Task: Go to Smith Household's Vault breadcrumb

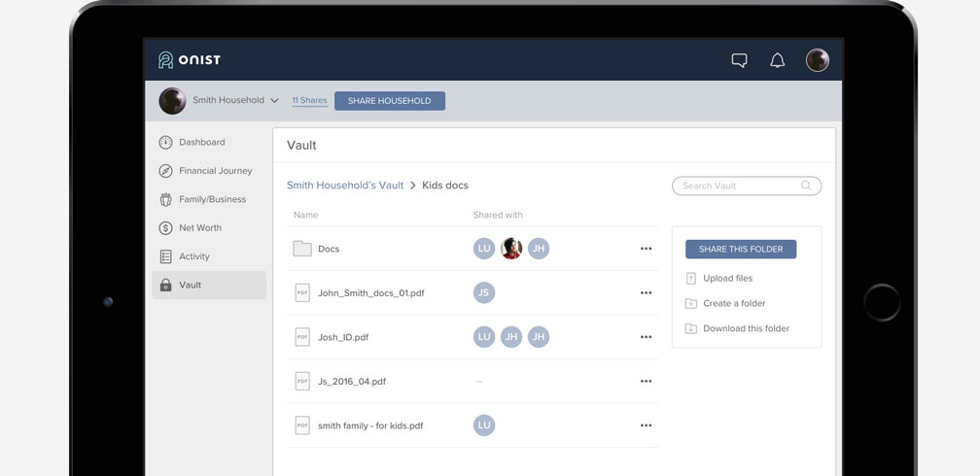Action: point(345,186)
